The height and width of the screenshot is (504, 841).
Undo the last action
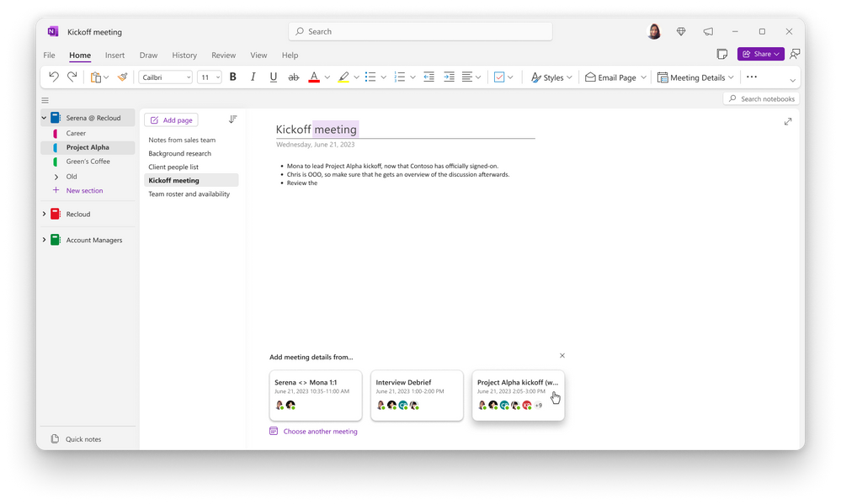pos(52,77)
